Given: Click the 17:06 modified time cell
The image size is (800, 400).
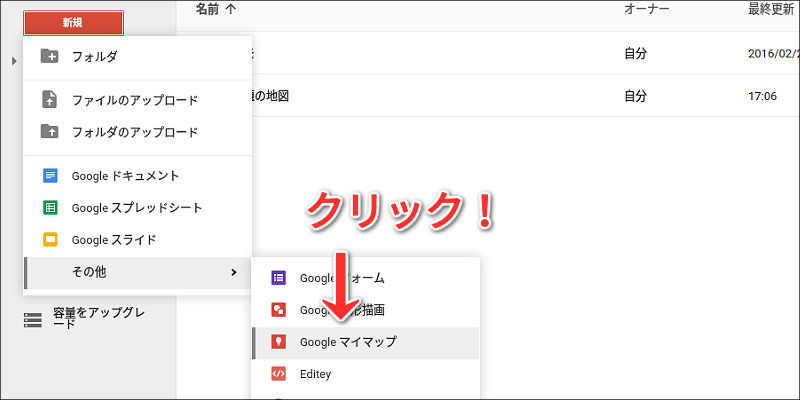Looking at the screenshot, I should [762, 96].
